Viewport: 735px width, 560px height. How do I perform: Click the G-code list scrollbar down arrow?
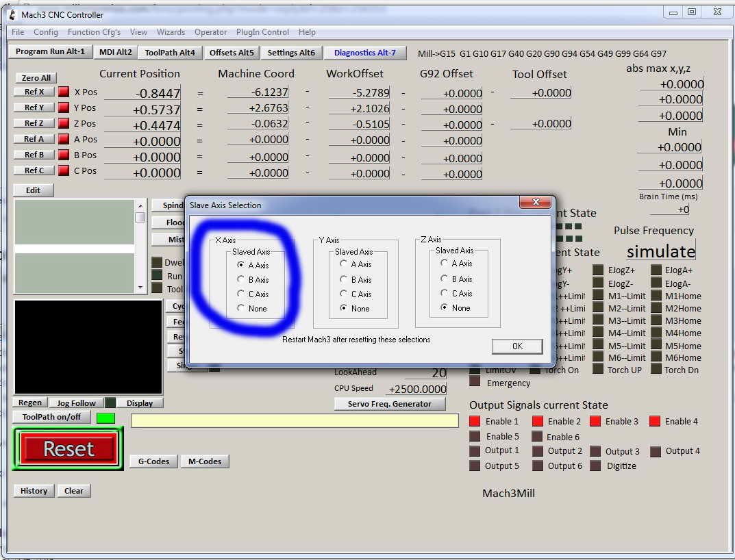pos(140,288)
